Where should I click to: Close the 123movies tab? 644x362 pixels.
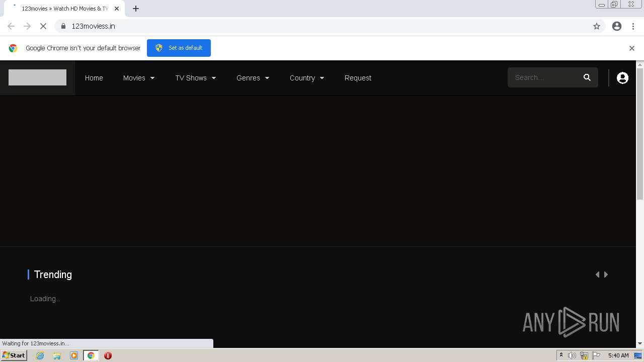(117, 9)
